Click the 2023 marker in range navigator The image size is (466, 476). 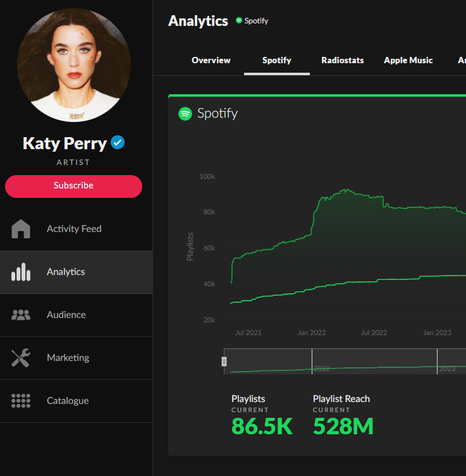tap(447, 369)
